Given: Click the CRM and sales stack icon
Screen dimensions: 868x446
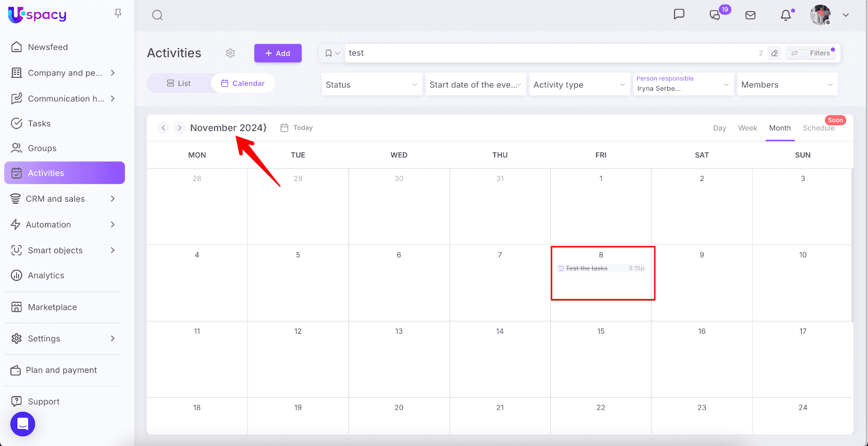Looking at the screenshot, I should pyautogui.click(x=16, y=199).
